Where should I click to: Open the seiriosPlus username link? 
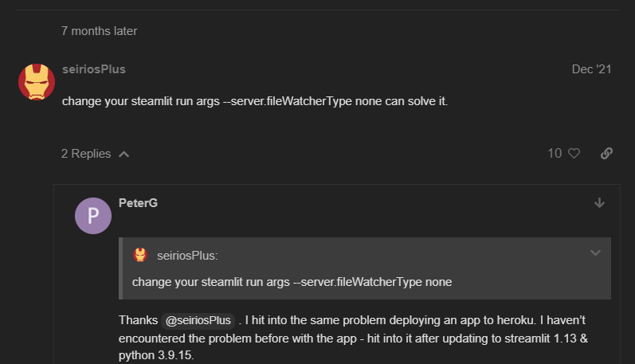[94, 69]
